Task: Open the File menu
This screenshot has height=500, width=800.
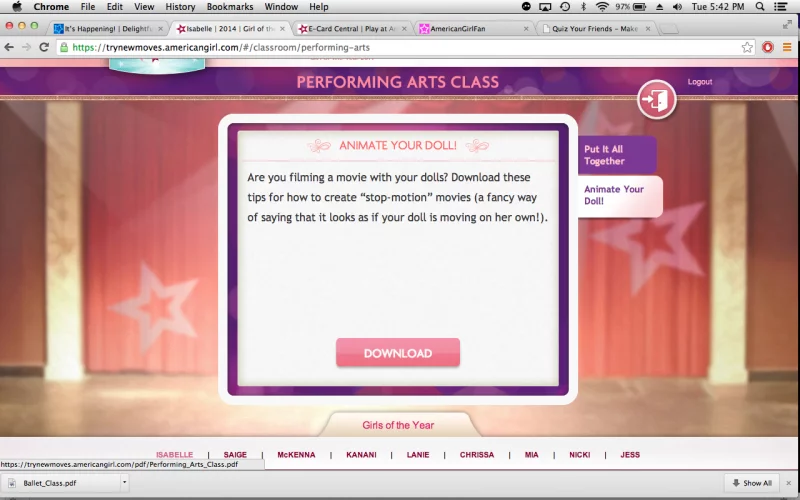Action: (88, 7)
